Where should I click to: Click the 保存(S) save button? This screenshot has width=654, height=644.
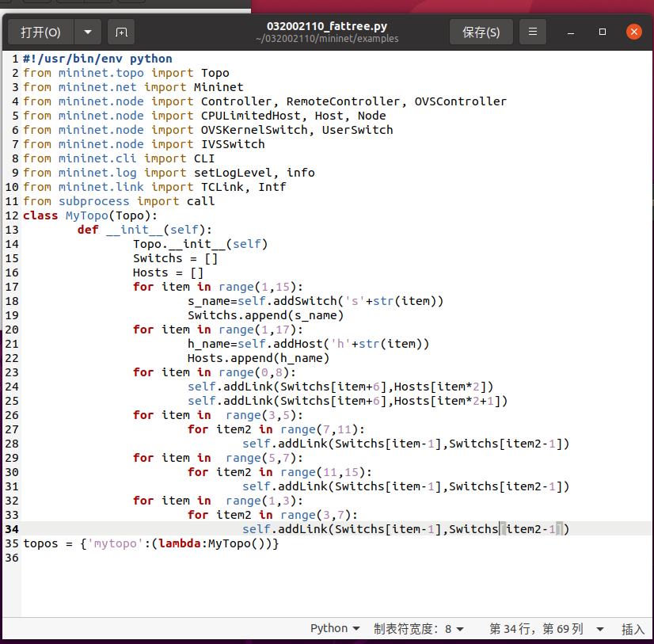click(x=481, y=32)
